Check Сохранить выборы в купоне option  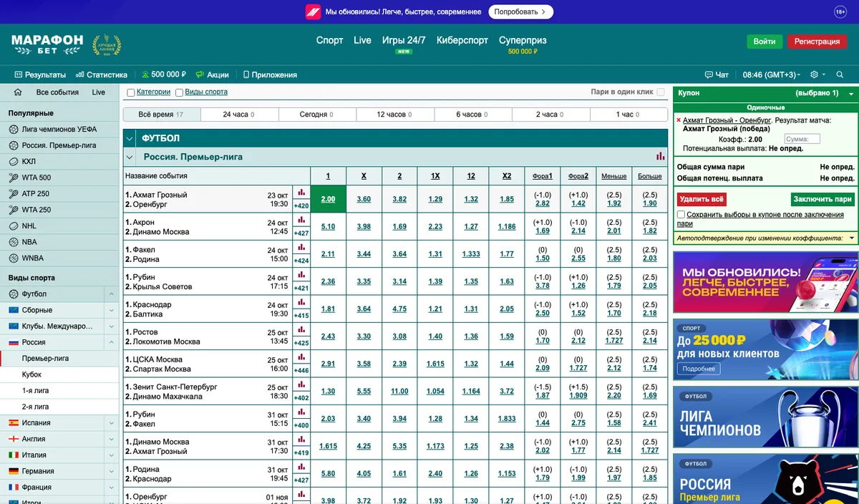tap(681, 215)
